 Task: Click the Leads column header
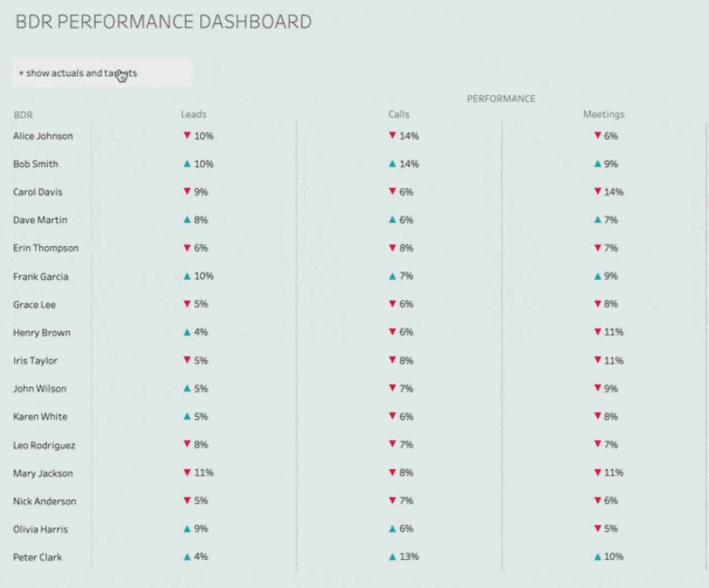coord(193,114)
